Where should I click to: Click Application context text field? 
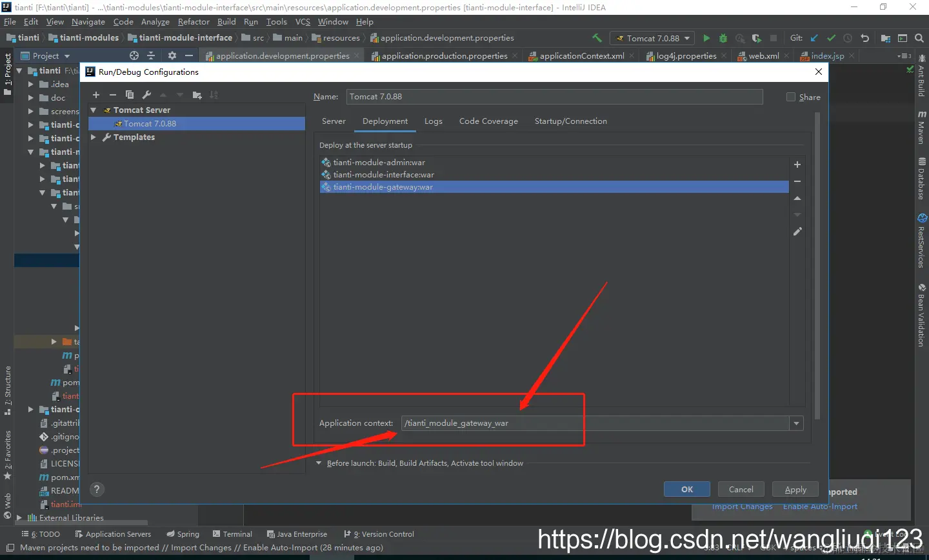click(x=595, y=423)
